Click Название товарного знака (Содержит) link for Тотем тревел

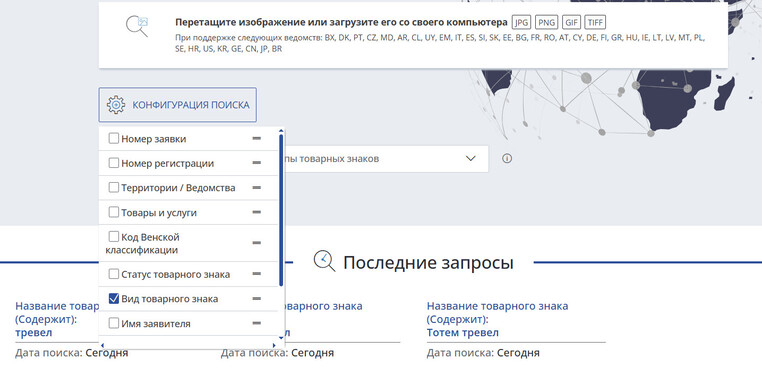(x=497, y=313)
